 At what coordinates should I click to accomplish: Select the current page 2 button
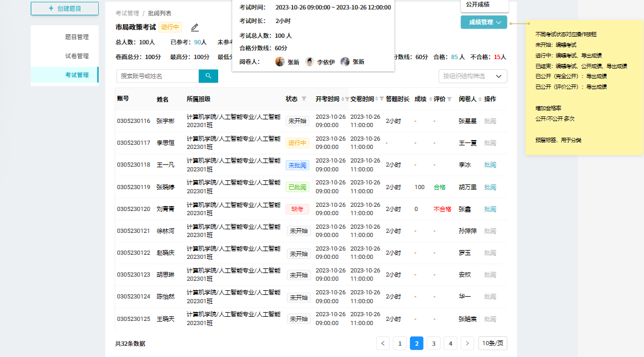(x=416, y=343)
